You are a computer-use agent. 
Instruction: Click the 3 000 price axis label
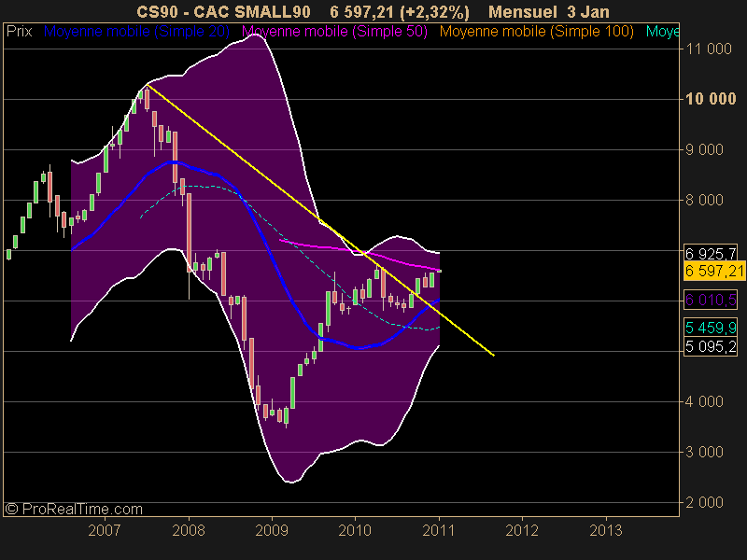tap(704, 452)
